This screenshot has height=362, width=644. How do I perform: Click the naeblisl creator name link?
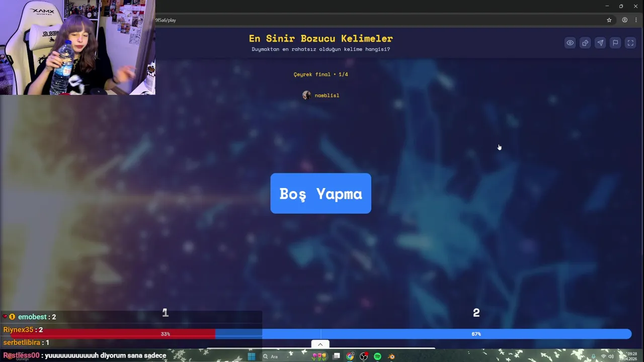pyautogui.click(x=327, y=96)
